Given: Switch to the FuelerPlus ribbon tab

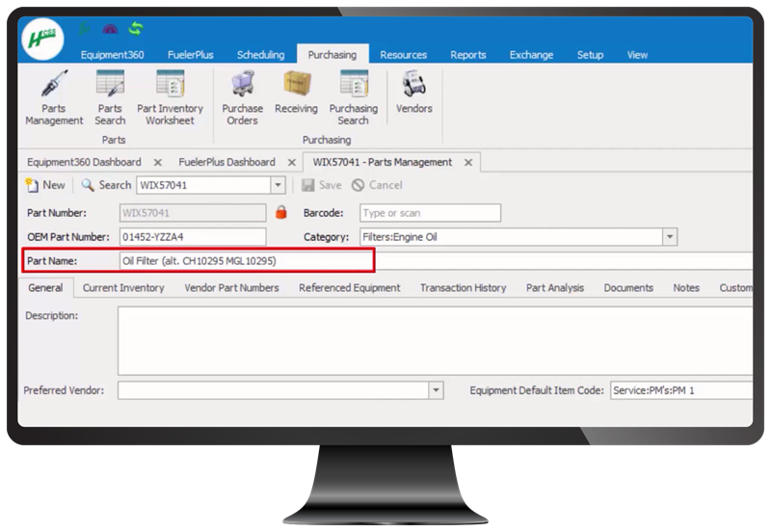Looking at the screenshot, I should tap(190, 55).
